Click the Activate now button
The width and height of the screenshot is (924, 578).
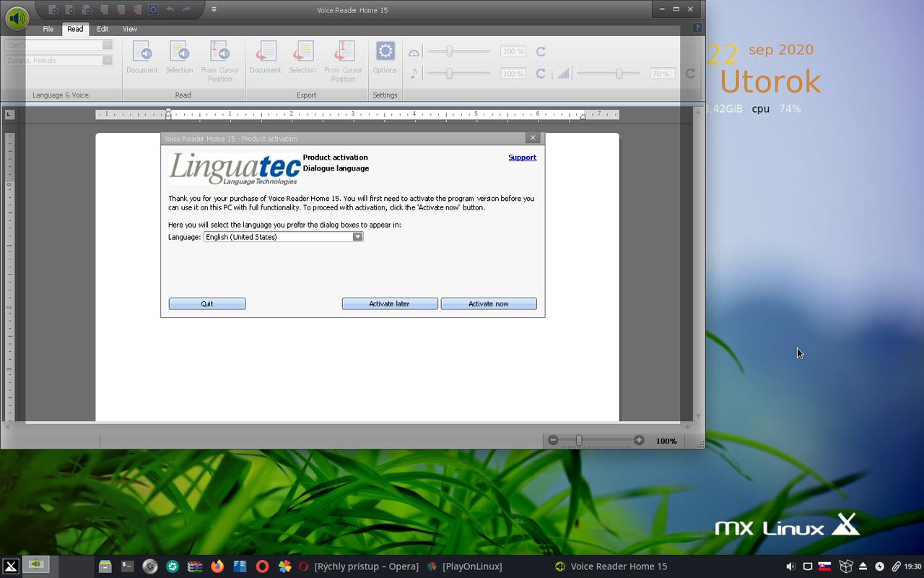[489, 303]
